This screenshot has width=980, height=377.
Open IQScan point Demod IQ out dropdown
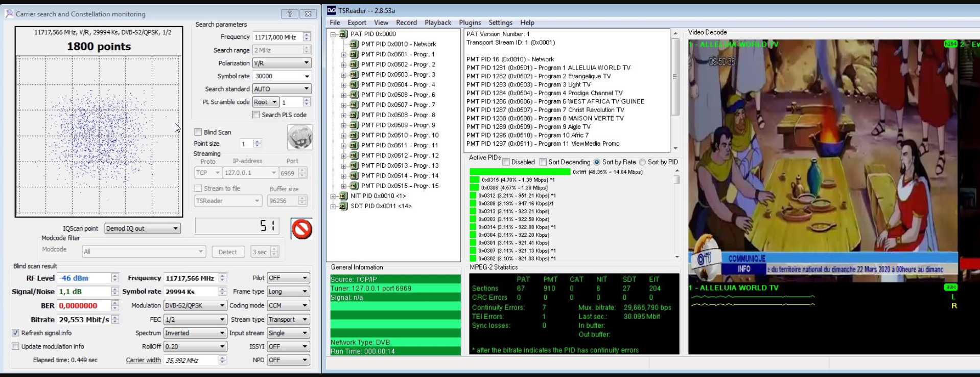pyautogui.click(x=143, y=228)
